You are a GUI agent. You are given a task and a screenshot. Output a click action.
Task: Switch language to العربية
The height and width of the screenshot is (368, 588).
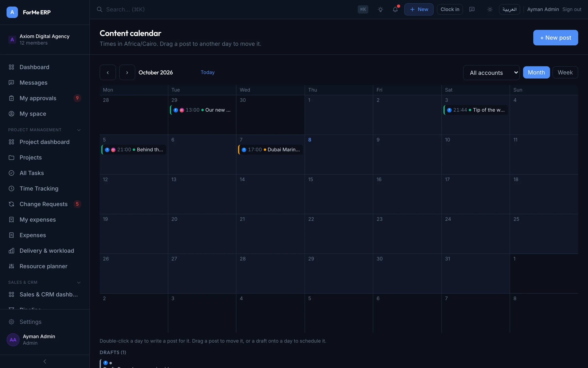coord(509,9)
